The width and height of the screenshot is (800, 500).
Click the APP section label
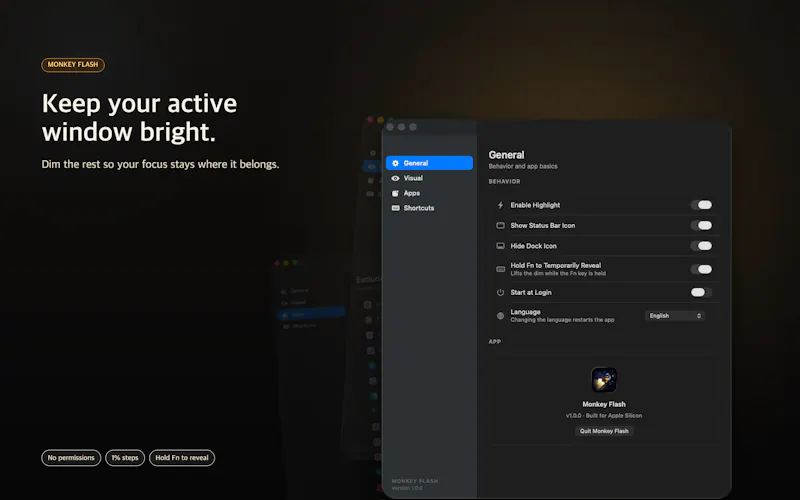tap(494, 342)
